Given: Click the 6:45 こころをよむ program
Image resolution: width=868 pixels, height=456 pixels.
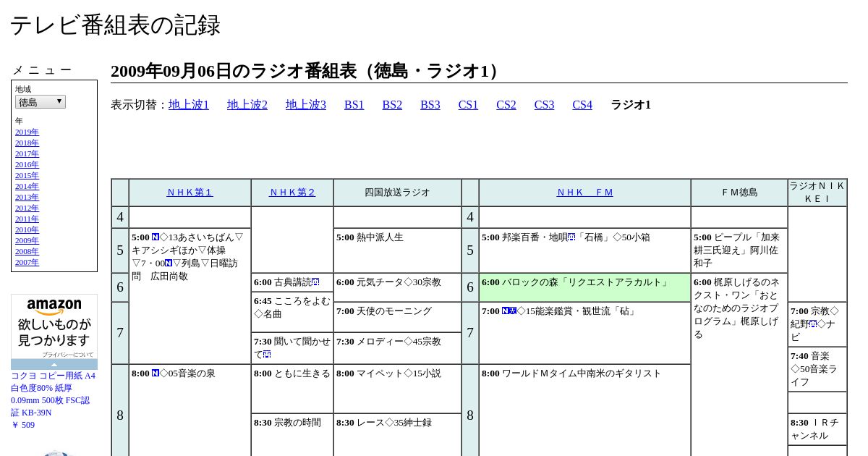Looking at the screenshot, I should pos(292,312).
